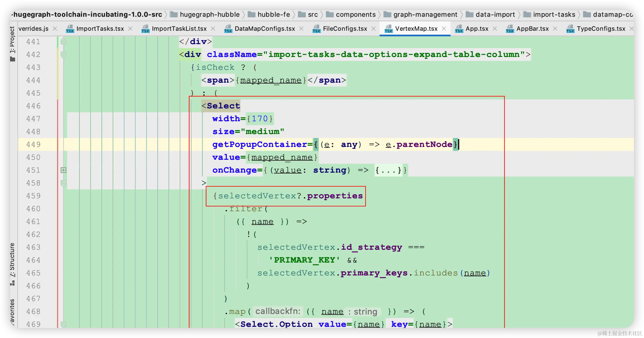The width and height of the screenshot is (644, 338).
Task: Expand the folded code at line 451
Action: point(63,170)
